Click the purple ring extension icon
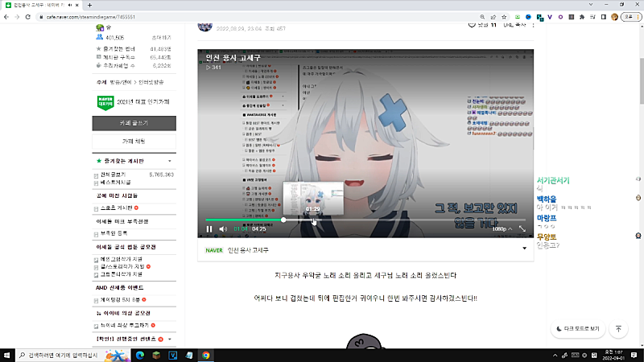This screenshot has width=644, height=362. click(x=560, y=17)
